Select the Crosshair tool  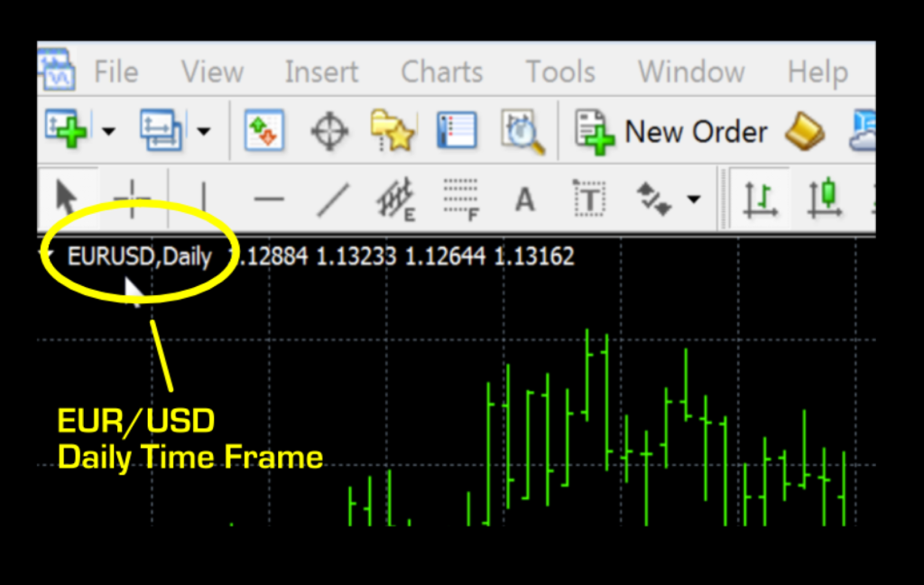[x=133, y=198]
